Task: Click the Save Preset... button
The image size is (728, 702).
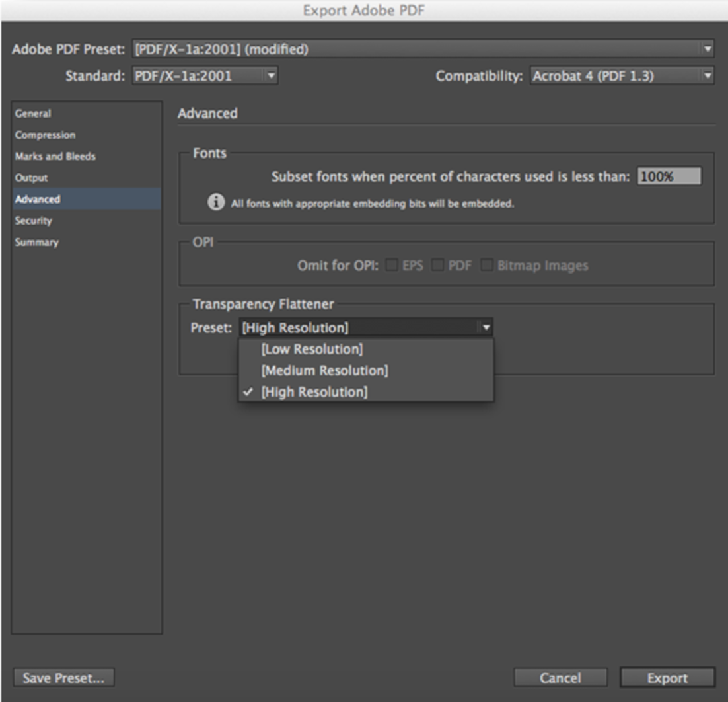Action: pyautogui.click(x=63, y=678)
